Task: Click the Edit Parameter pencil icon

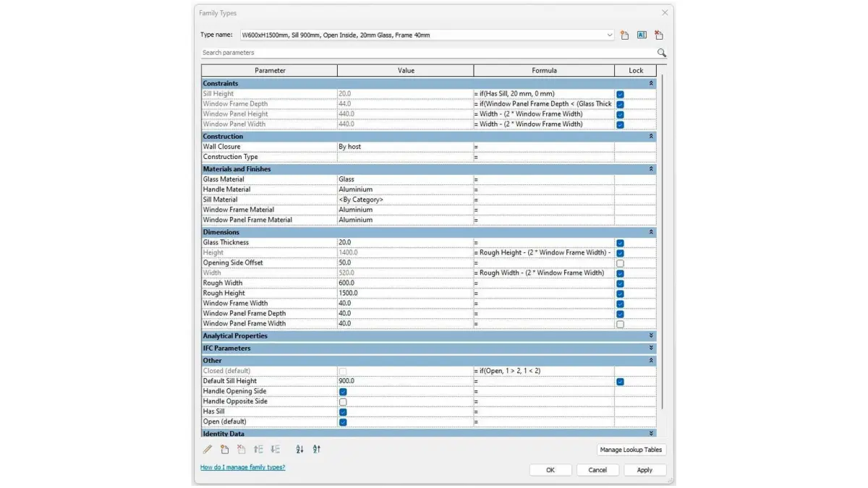Action: pyautogui.click(x=208, y=449)
